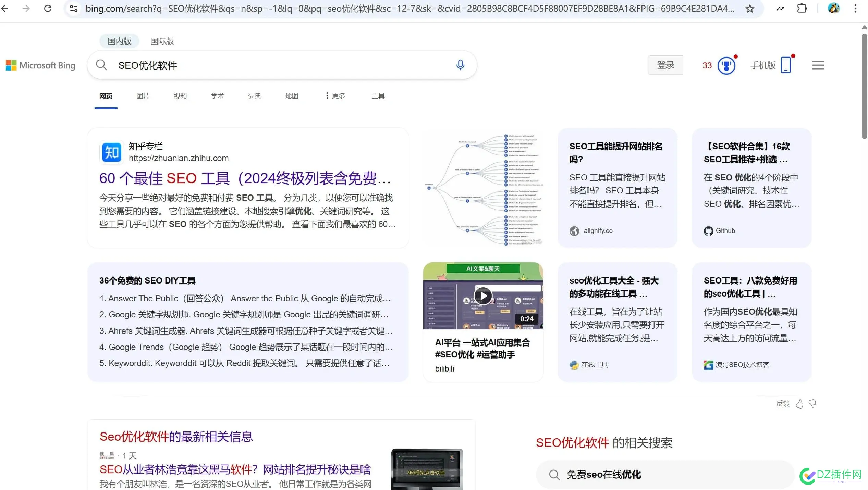
Task: Switch to the 图片 images tab
Action: point(143,96)
